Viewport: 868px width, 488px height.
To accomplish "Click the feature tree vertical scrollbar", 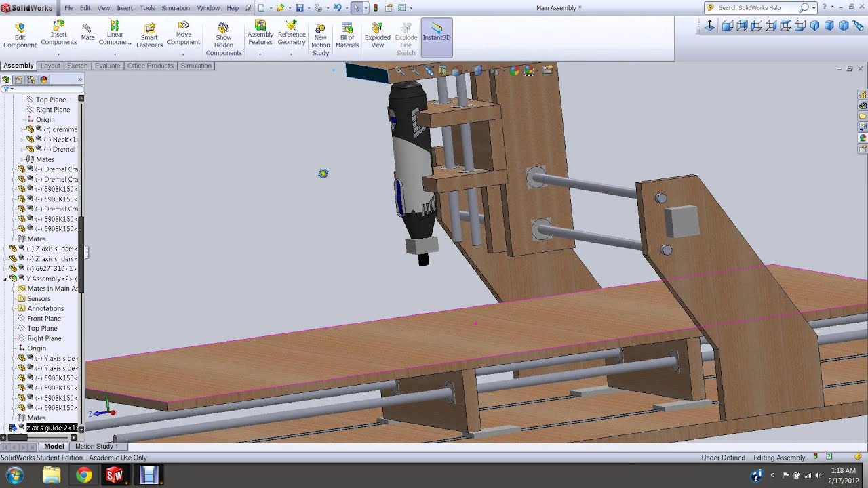I will coord(81,255).
